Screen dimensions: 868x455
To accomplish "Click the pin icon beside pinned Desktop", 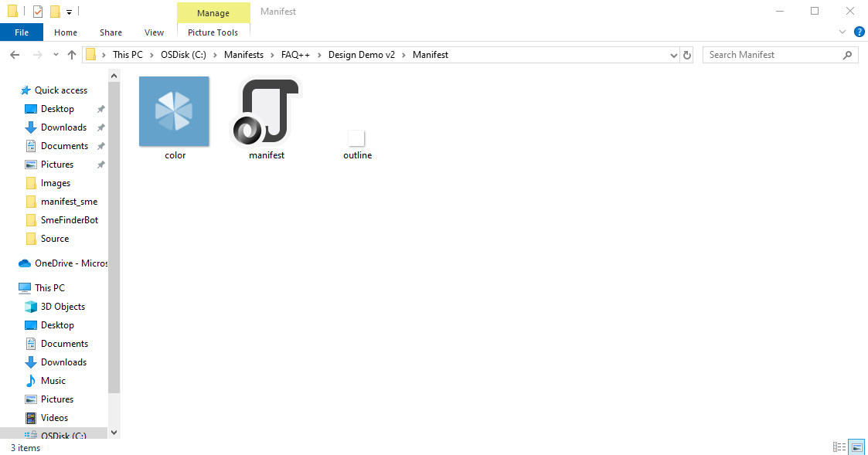I will point(100,109).
